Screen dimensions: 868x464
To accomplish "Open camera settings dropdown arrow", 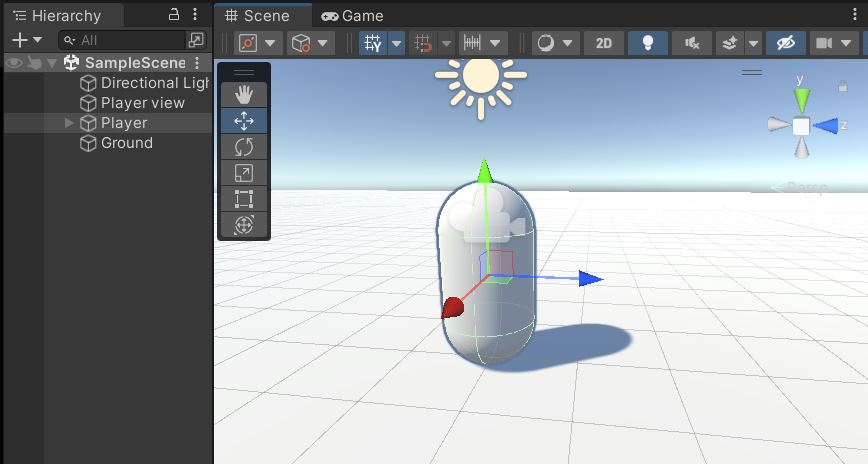I will [x=846, y=43].
